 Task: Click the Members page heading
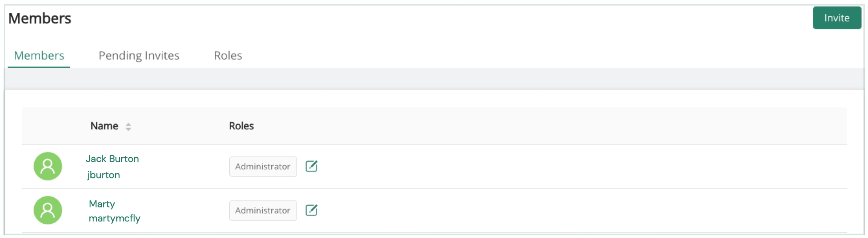tap(40, 18)
